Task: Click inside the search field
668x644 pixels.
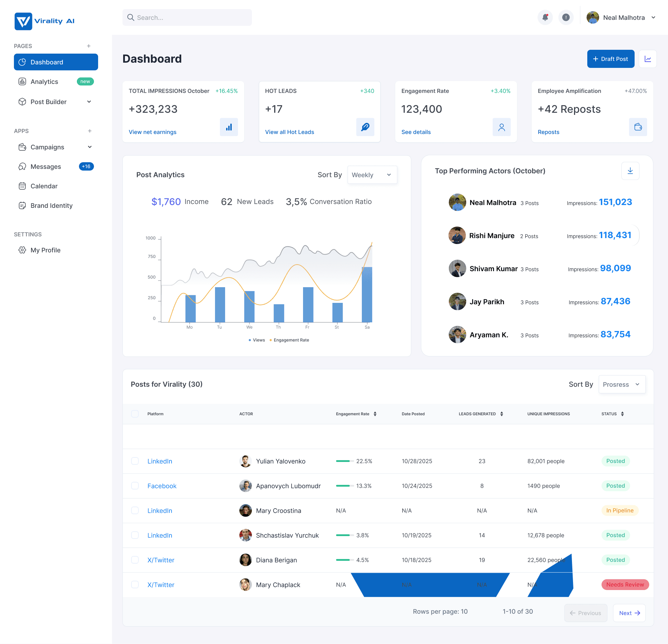Action: [187, 17]
